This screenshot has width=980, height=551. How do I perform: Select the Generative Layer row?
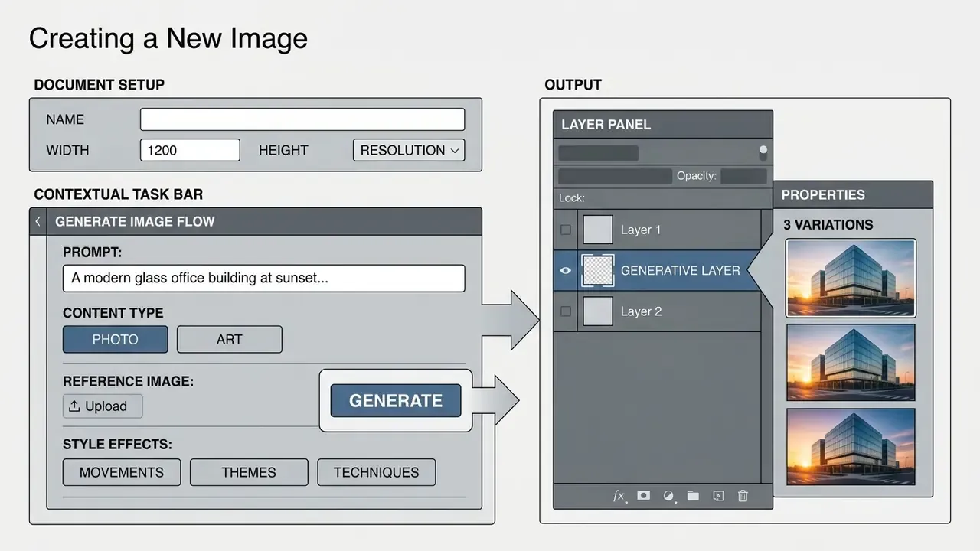(x=657, y=270)
